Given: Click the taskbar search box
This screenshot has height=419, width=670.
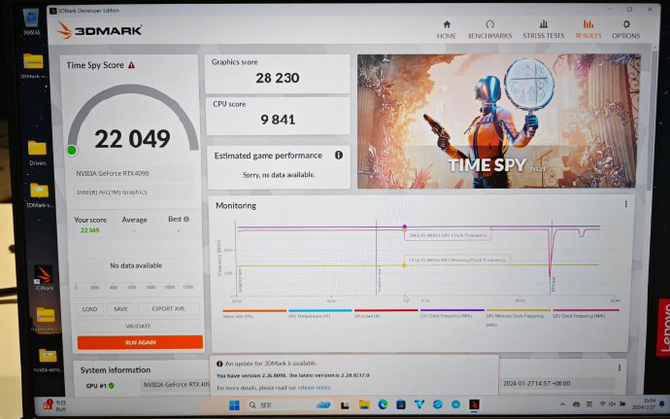Looking at the screenshot, I should [290, 405].
